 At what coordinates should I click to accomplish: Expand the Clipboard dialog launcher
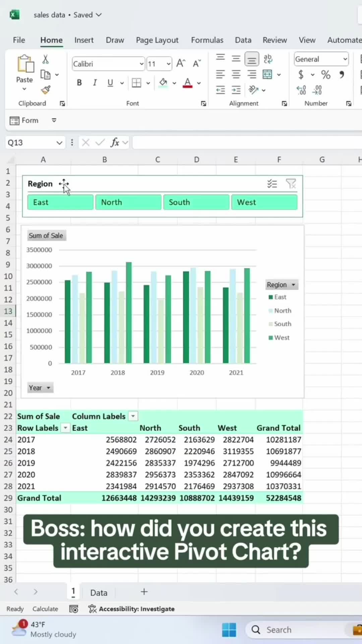pyautogui.click(x=62, y=104)
